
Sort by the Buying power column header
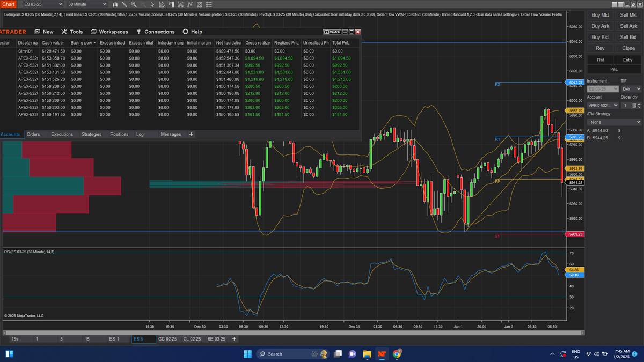tap(83, 42)
